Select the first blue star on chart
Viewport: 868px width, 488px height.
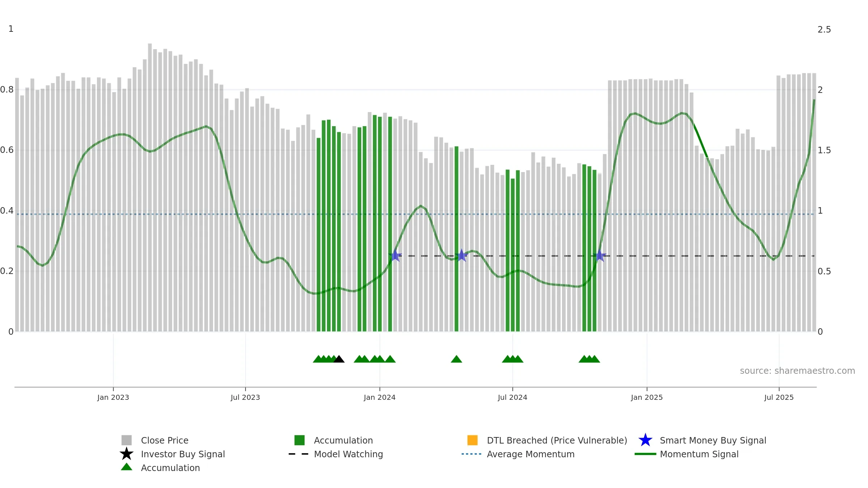click(x=395, y=256)
